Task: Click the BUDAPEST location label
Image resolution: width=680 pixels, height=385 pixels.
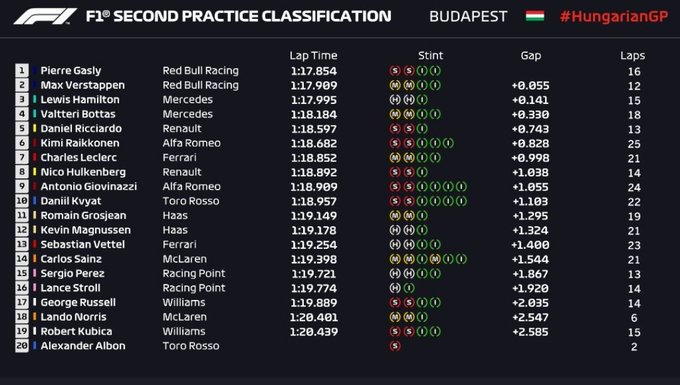Action: [x=468, y=17]
